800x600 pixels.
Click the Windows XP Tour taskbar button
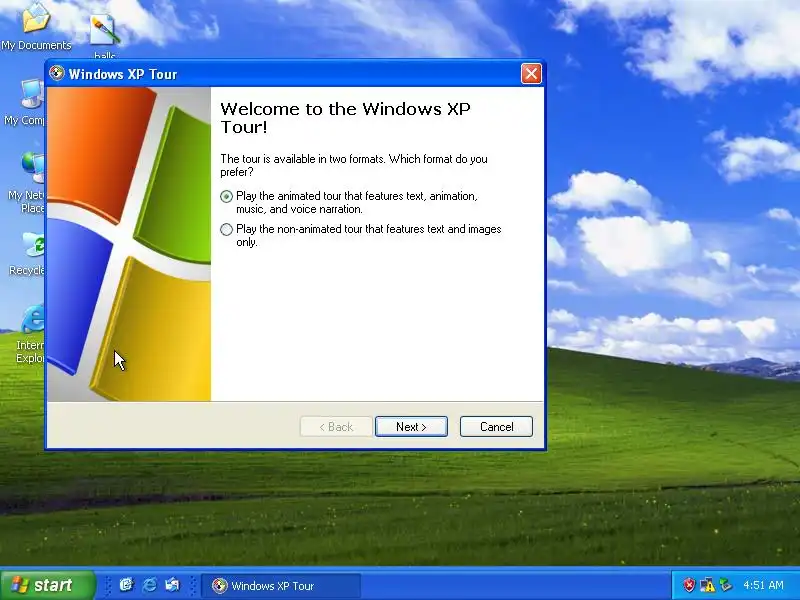(x=281, y=586)
